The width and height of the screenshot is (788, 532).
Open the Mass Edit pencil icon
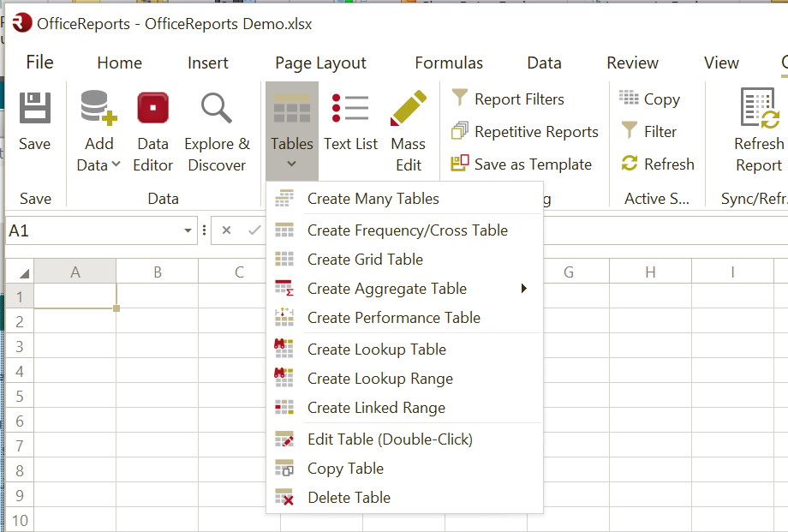coord(408,108)
